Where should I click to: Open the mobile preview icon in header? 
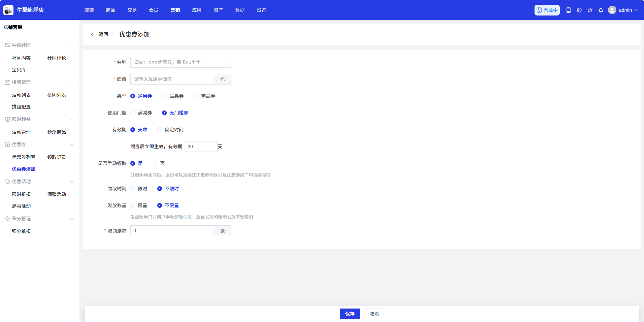pyautogui.click(x=569, y=10)
